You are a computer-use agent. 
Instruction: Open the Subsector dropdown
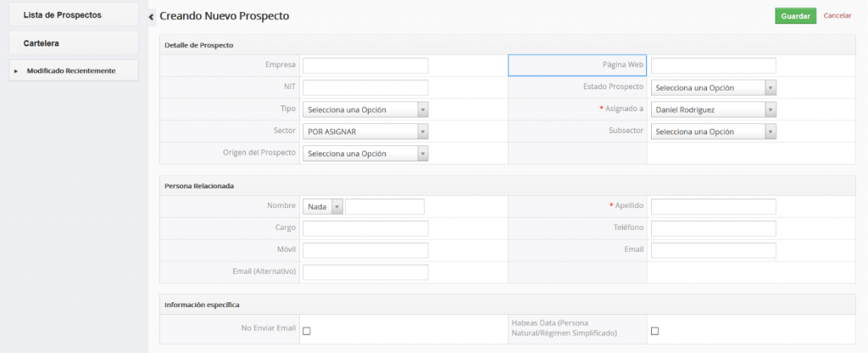coord(713,132)
